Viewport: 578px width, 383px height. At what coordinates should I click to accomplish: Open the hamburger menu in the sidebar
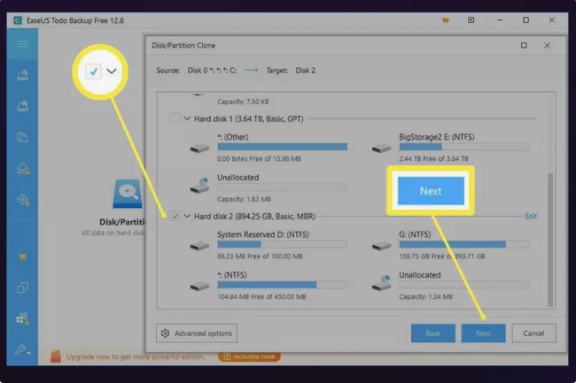pos(22,44)
